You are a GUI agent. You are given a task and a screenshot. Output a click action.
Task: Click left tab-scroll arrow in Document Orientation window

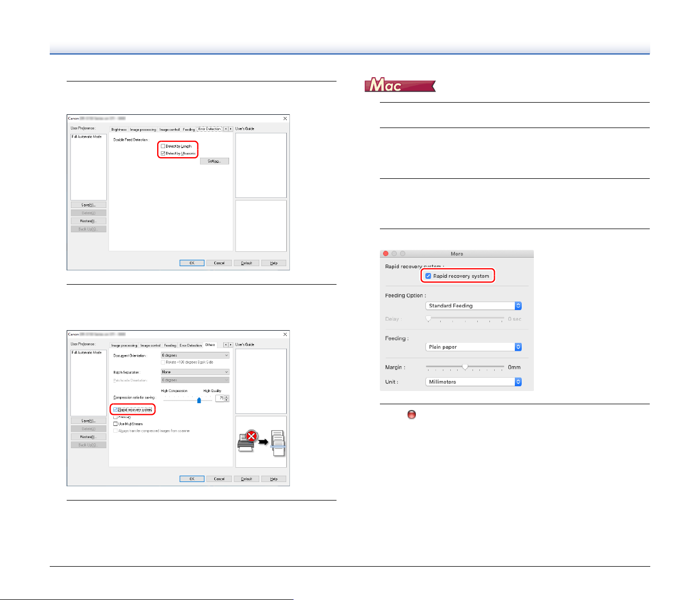[x=225, y=345]
